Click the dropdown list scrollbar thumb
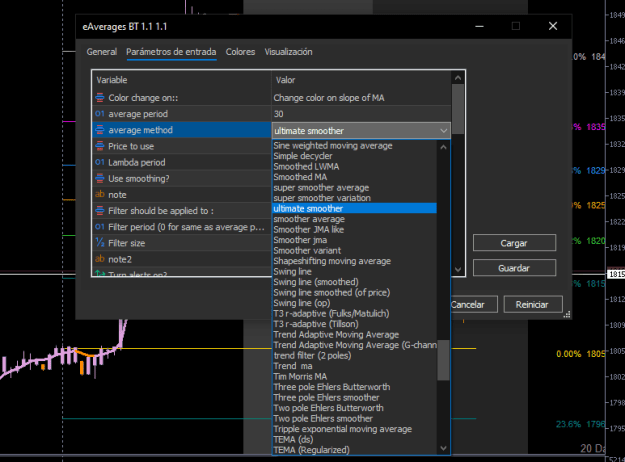Screen dimensions: 625x462 coord(443,360)
